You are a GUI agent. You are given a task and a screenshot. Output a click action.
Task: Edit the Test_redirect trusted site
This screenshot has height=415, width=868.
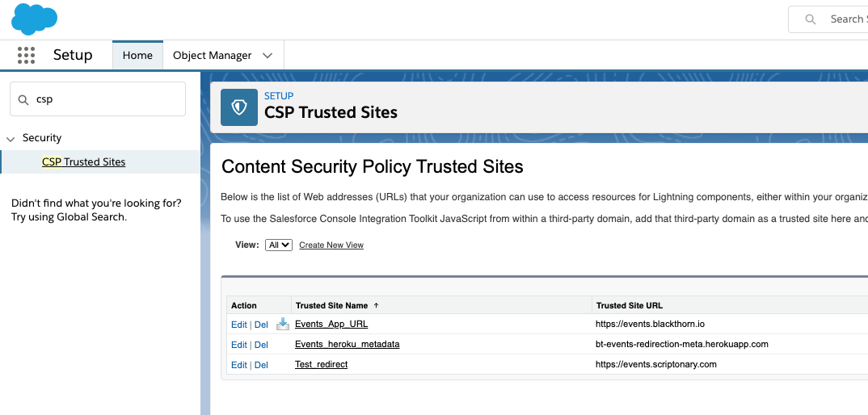point(239,365)
